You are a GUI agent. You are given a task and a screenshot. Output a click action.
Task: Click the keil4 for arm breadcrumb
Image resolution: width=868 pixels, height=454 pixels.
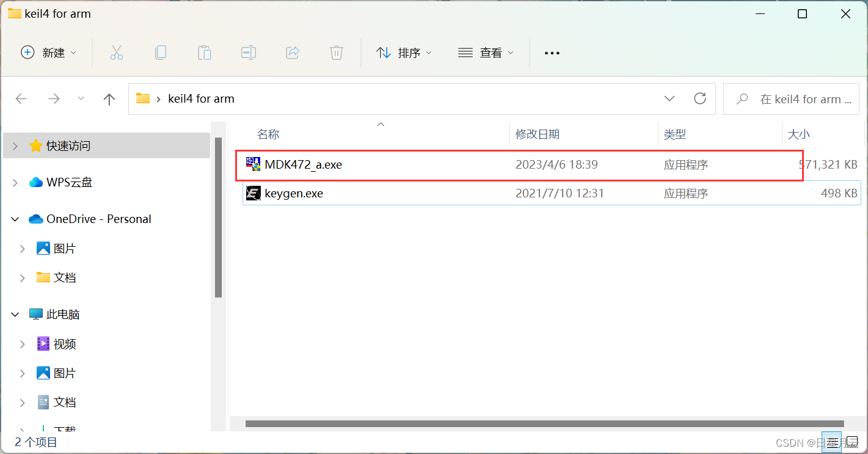click(201, 98)
